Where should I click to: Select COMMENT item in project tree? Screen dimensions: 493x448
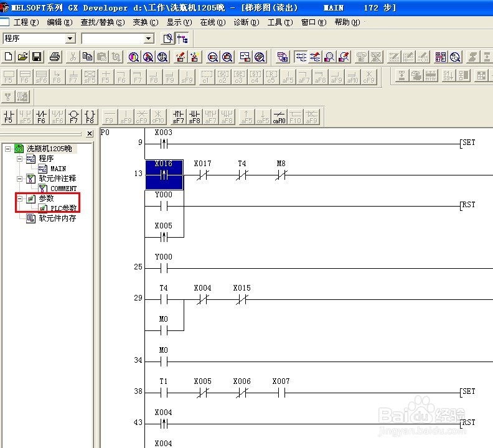63,189
